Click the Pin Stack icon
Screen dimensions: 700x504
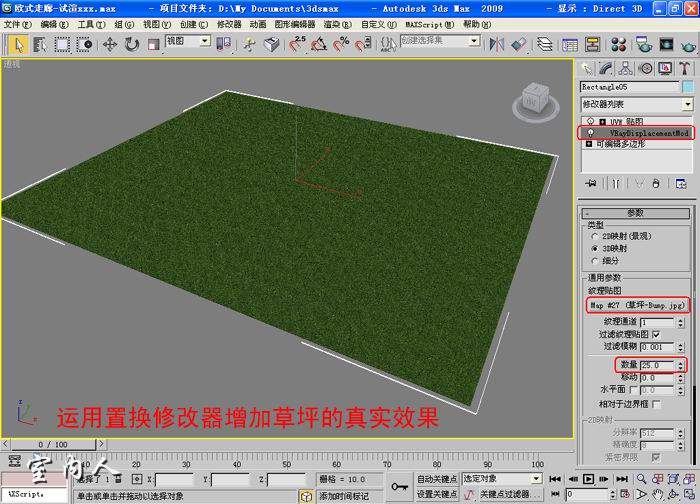590,184
